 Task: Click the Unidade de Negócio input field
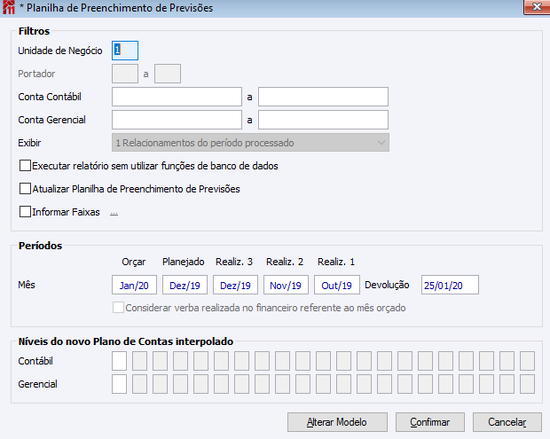click(x=125, y=50)
